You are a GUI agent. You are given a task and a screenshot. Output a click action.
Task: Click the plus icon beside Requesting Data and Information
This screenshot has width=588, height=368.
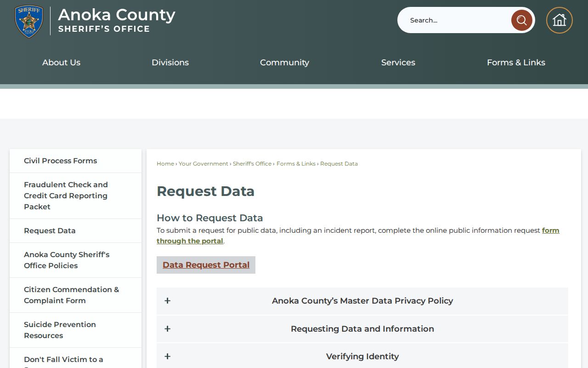pyautogui.click(x=168, y=329)
